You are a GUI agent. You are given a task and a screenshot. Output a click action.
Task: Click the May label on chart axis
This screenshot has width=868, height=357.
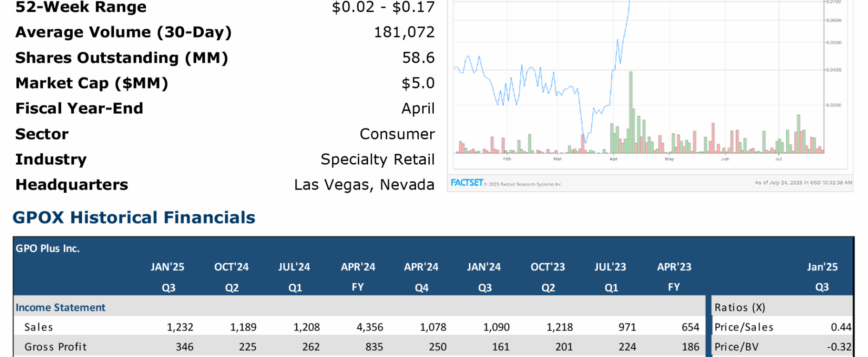669,159
